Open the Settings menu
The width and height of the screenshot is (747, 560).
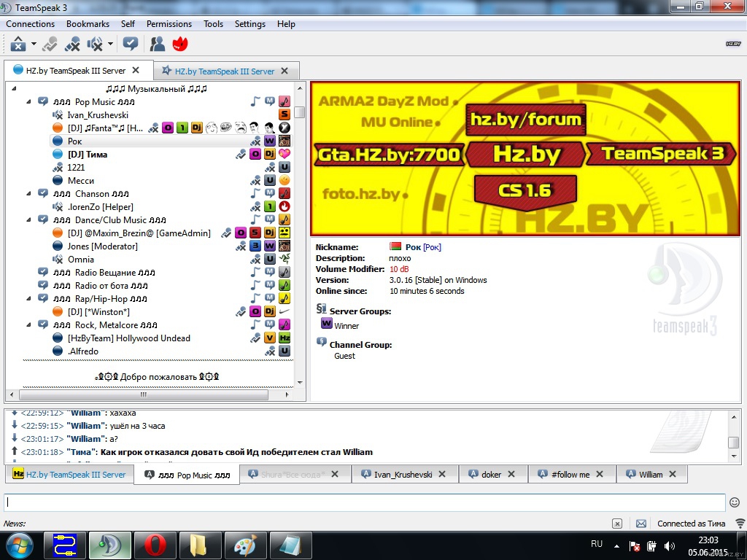tap(250, 24)
